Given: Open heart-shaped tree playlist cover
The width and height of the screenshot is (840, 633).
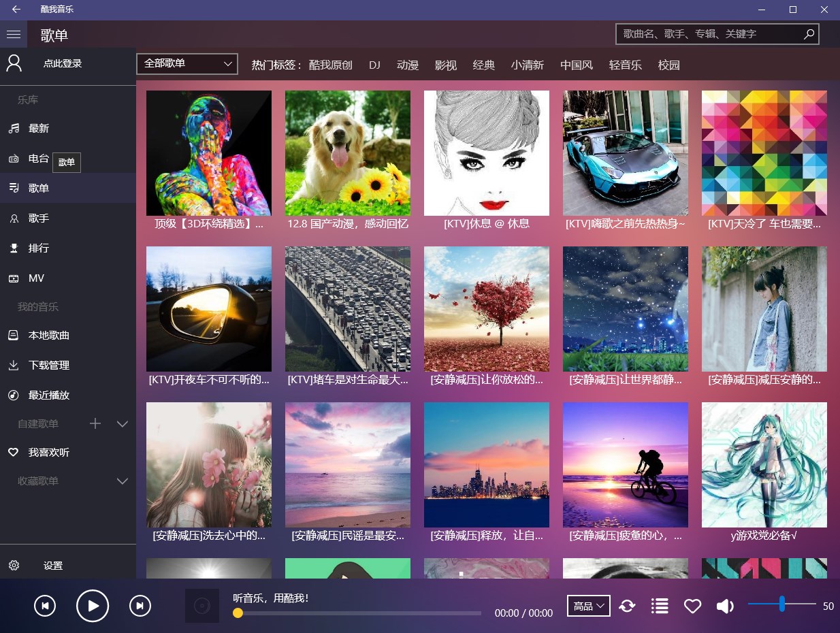Looking at the screenshot, I should [x=487, y=309].
